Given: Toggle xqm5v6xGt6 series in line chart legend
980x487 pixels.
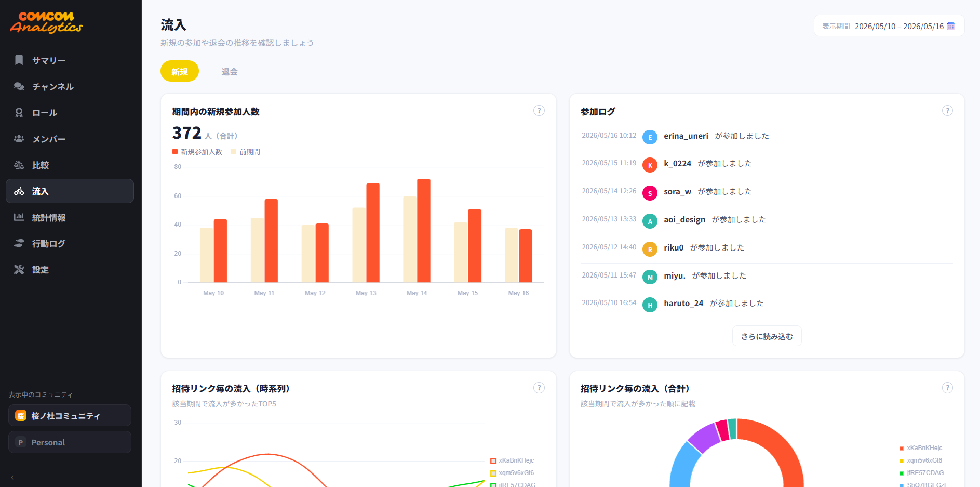Looking at the screenshot, I should (x=512, y=473).
